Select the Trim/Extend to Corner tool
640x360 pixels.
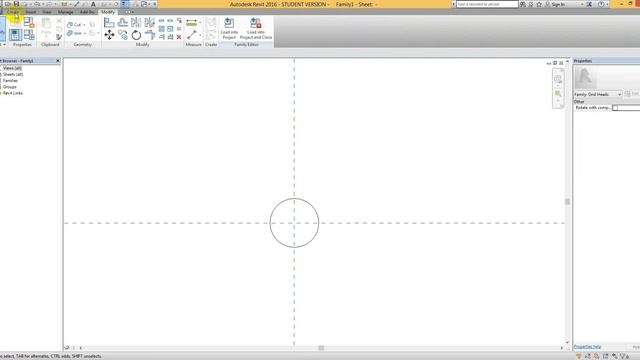point(149,35)
